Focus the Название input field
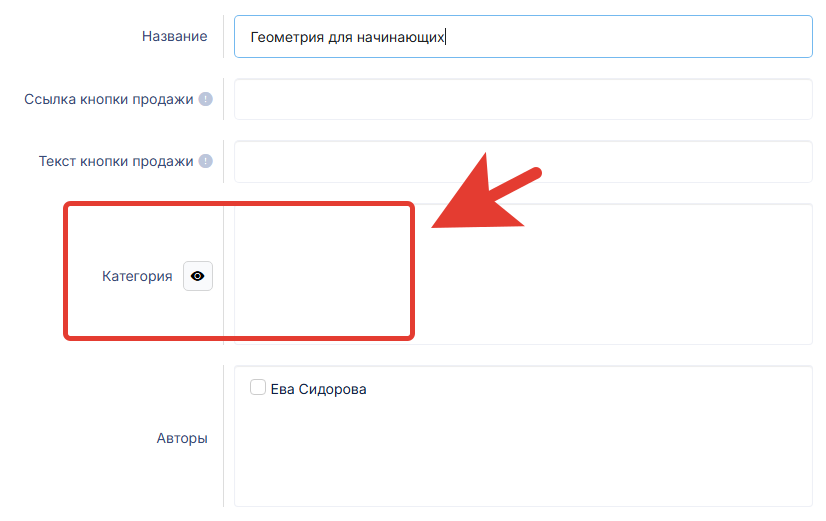Viewport: 826px width, 521px height. tap(600, 37)
